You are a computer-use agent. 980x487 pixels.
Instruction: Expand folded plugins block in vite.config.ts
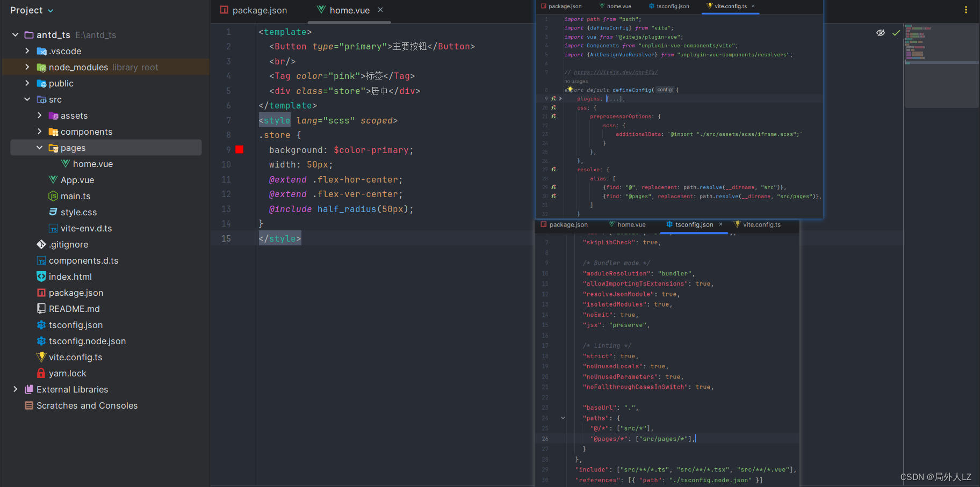[x=560, y=99]
